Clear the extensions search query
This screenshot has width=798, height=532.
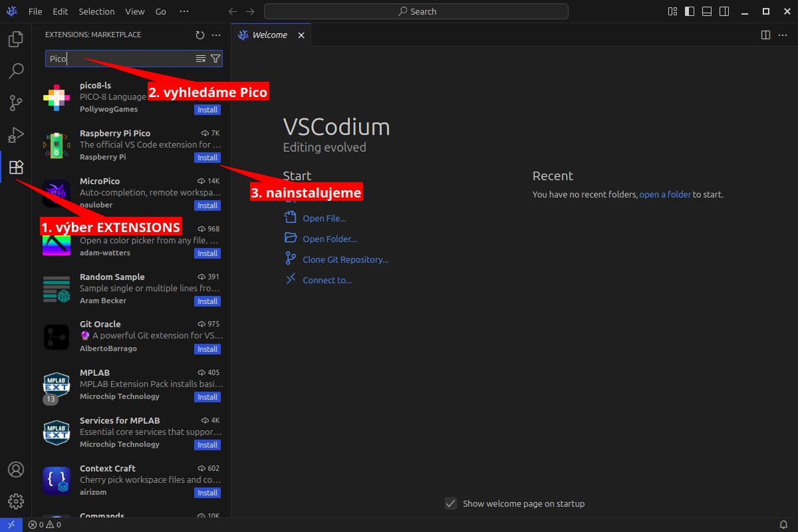pos(200,59)
